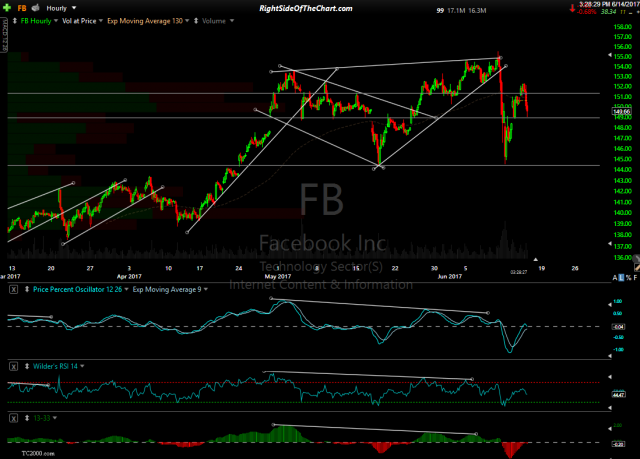640x459 pixels.
Task: Click the -0.04 oscillator value label
Action: click(x=618, y=327)
